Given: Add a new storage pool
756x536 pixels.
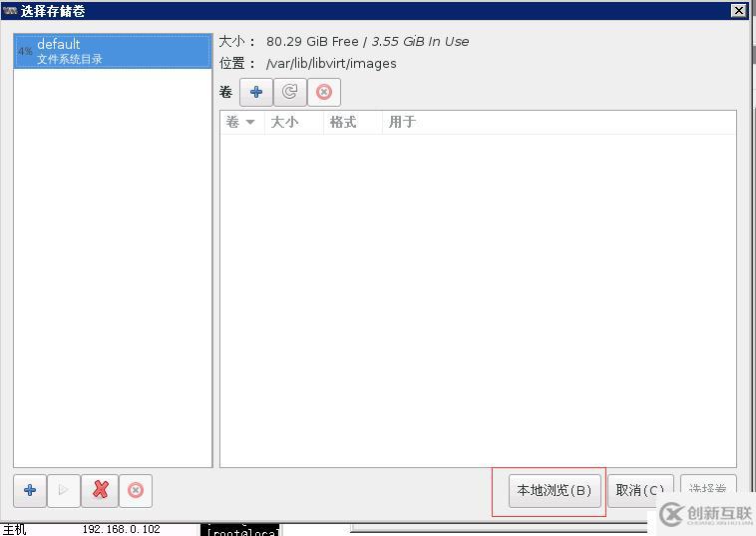Looking at the screenshot, I should pyautogui.click(x=30, y=491).
